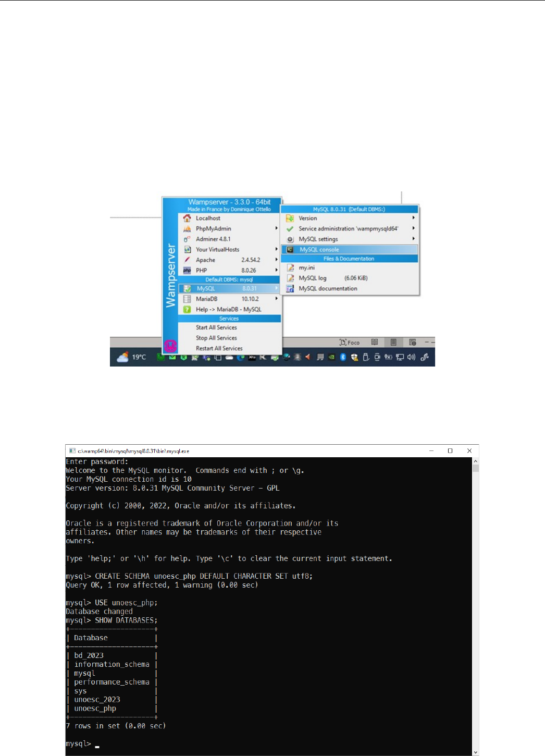Click the Bluetooth icon in system tray
Viewport: 545px width, 756px height.
point(343,357)
